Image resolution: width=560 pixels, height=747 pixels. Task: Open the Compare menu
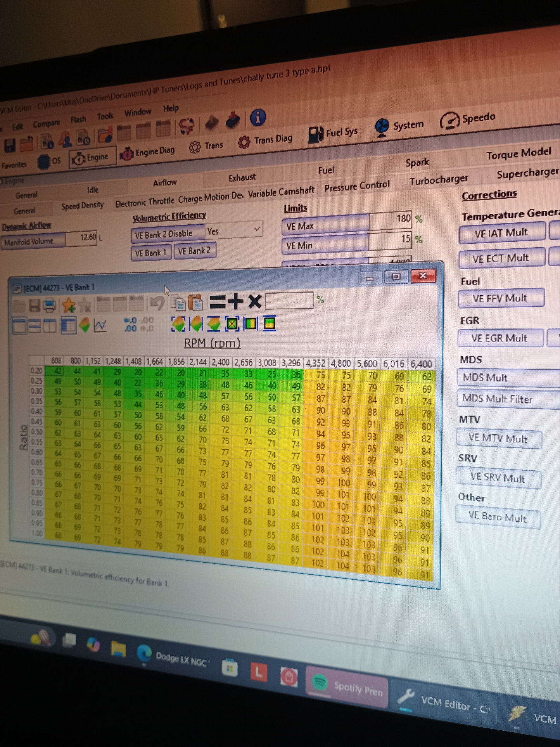[47, 123]
